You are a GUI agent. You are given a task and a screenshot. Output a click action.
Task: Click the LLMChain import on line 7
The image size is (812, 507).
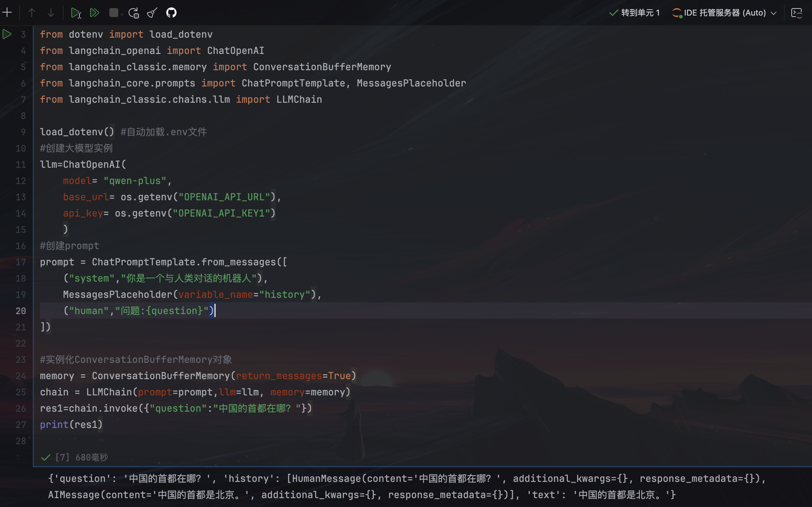point(299,99)
